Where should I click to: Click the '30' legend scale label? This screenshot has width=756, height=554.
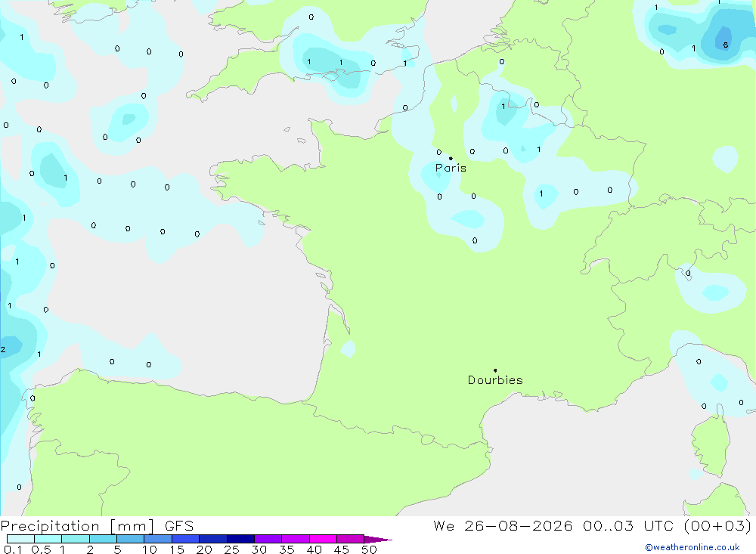(259, 549)
